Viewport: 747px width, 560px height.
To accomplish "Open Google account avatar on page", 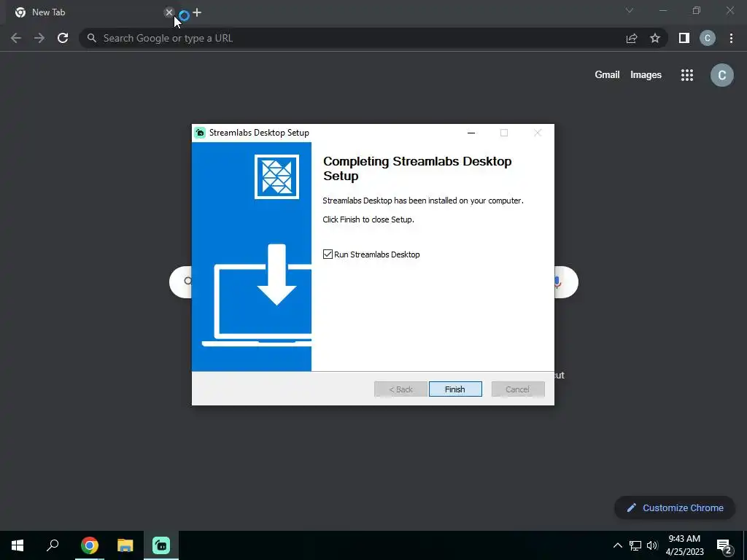I will point(721,75).
